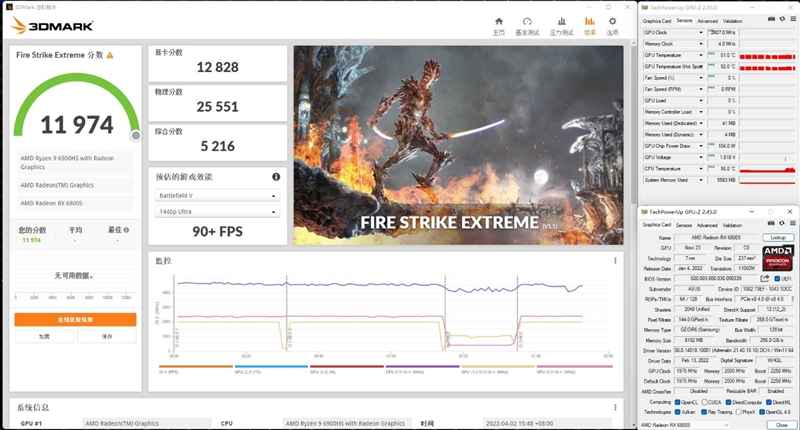Image resolution: width=800 pixels, height=430 pixels.
Task: Switch to Validation tab in GPU-Z Sensors window
Action: point(732,21)
